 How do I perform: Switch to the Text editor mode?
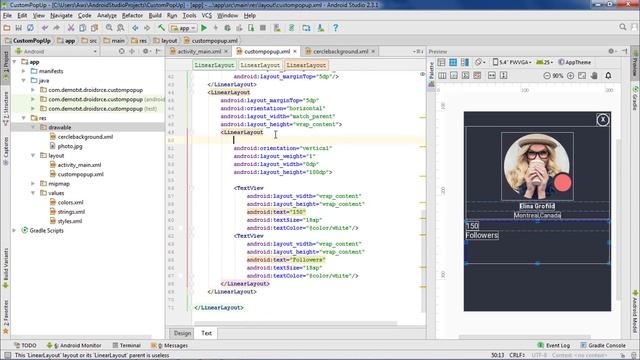coord(207,333)
